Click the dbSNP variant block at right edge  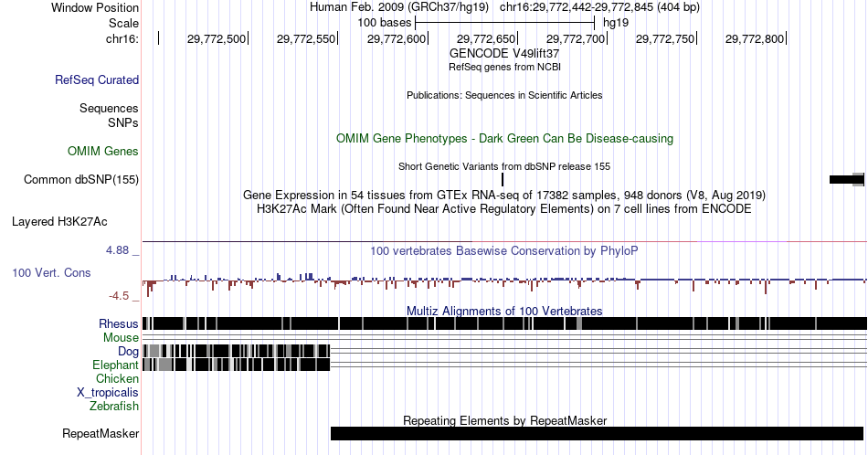(846, 179)
